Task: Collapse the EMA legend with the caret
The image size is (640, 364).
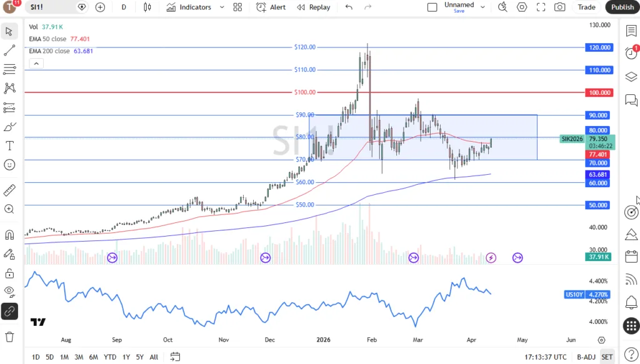Action: tap(36, 63)
